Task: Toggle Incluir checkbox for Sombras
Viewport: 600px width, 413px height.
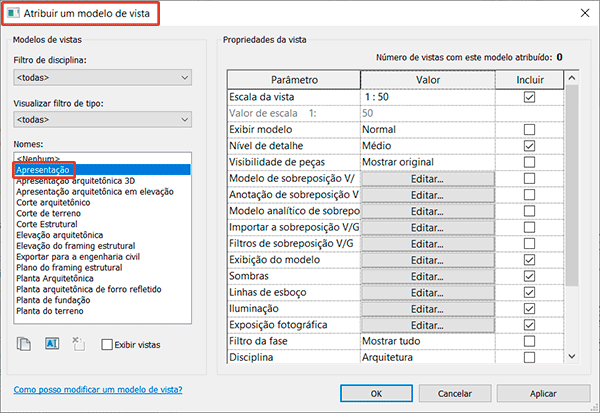Action: 529,276
